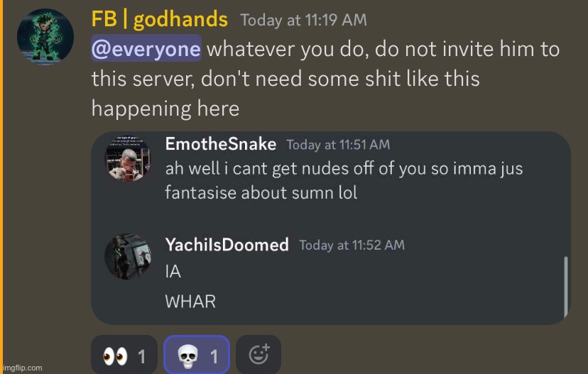
Task: Open FB | godhands avatar profile
Action: pyautogui.click(x=45, y=37)
